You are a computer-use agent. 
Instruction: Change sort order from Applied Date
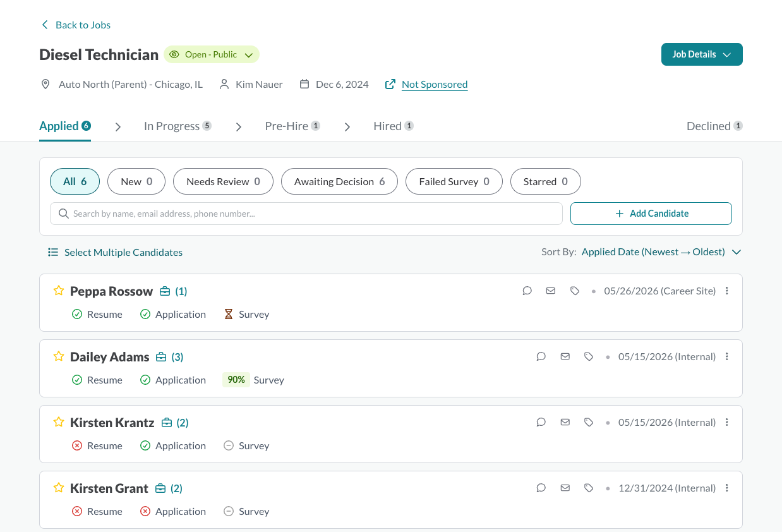(661, 252)
